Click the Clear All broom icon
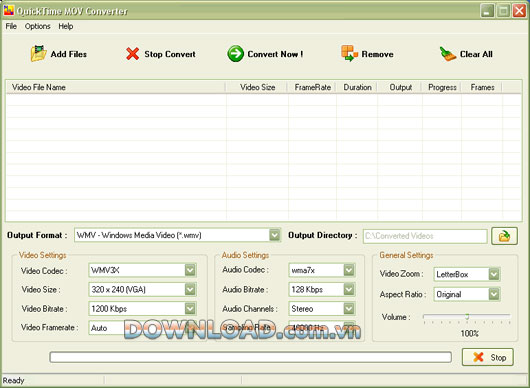Viewport: 530px width, 388px height. [x=448, y=54]
